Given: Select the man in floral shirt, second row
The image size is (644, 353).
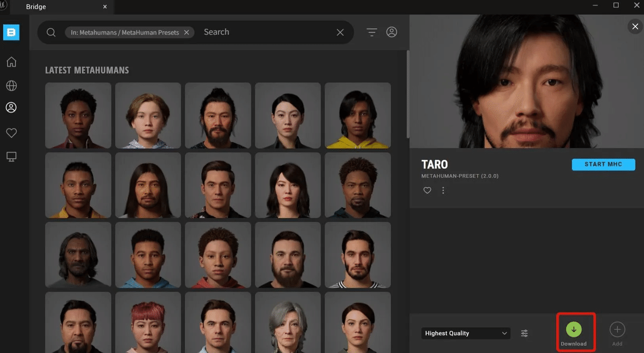Looking at the screenshot, I should tap(218, 186).
